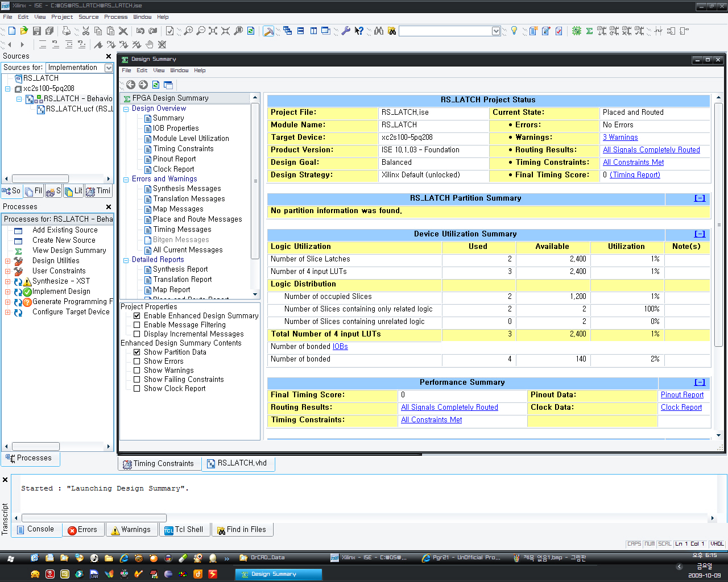This screenshot has width=728, height=582.
Task: Click the green chip icon in toolbar
Action: (x=577, y=31)
